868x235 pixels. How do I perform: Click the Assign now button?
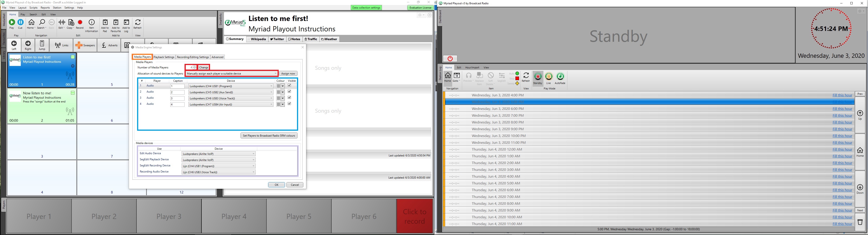[288, 74]
